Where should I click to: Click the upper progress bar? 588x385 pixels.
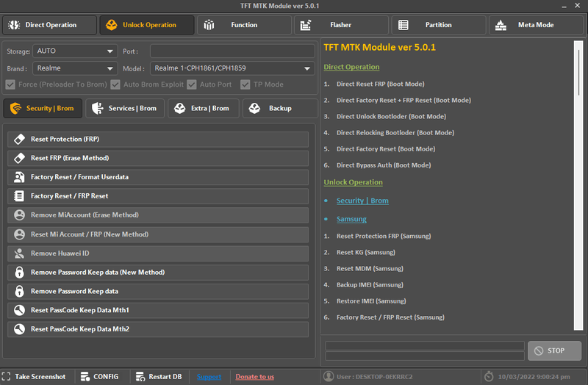(x=425, y=345)
